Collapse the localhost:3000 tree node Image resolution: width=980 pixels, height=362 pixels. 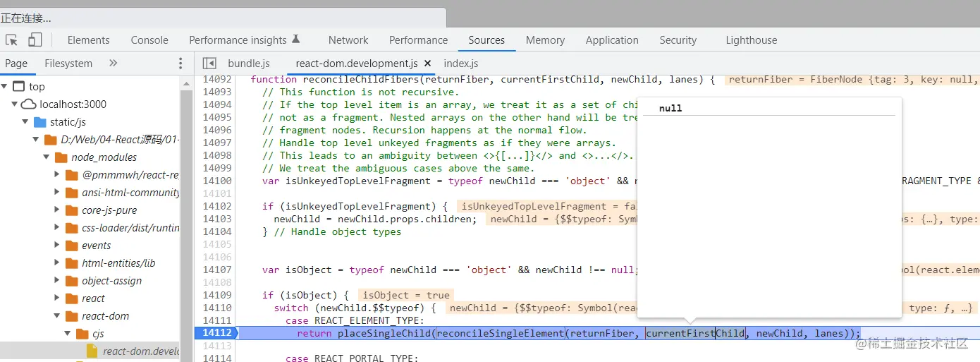[x=16, y=104]
